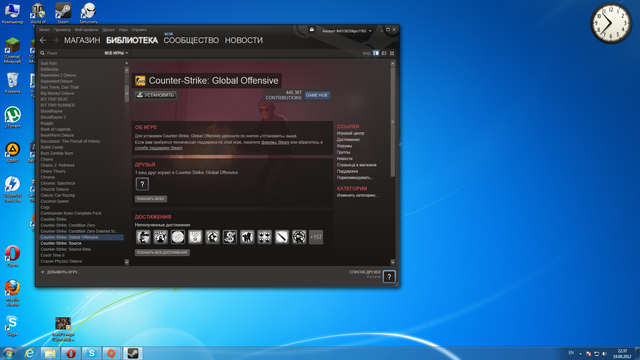640x360 pixels.
Task: Open the friend avatar question mark under ДРУЗЬЯ
Action: [142, 184]
